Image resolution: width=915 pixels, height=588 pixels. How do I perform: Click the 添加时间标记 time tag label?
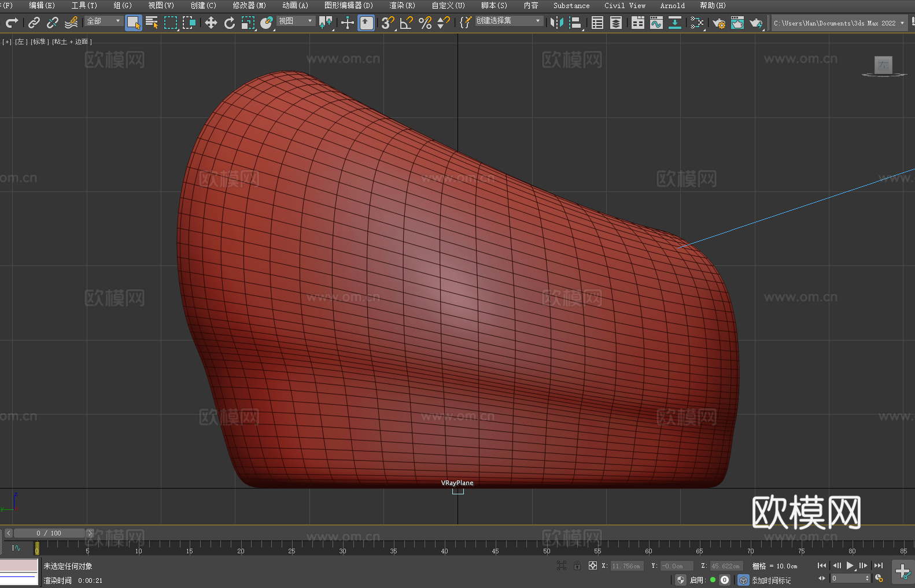point(772,580)
